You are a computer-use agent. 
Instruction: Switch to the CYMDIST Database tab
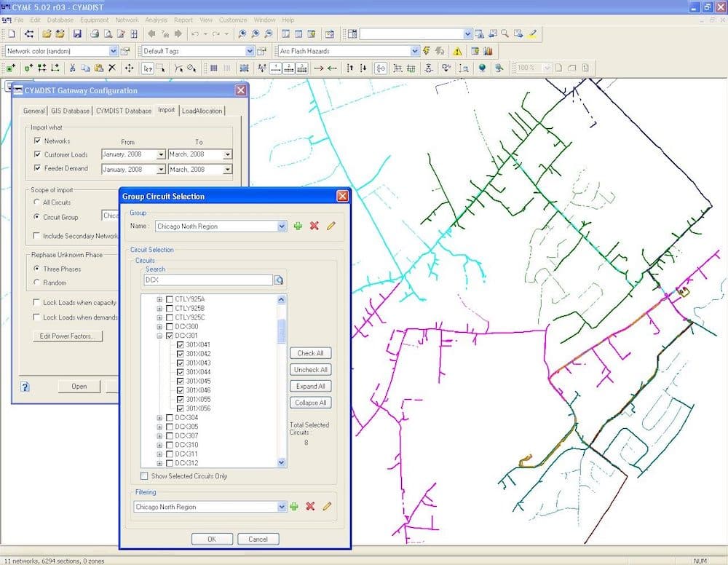pyautogui.click(x=124, y=111)
